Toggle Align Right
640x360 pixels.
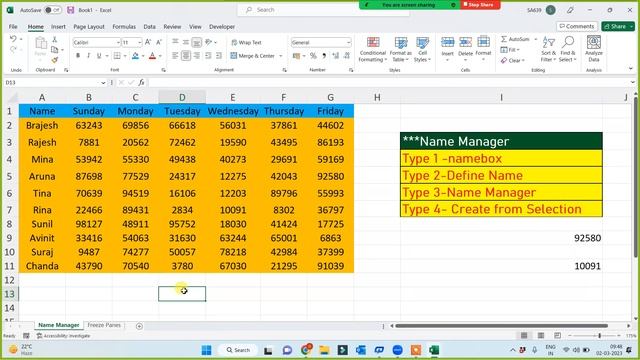[197, 56]
